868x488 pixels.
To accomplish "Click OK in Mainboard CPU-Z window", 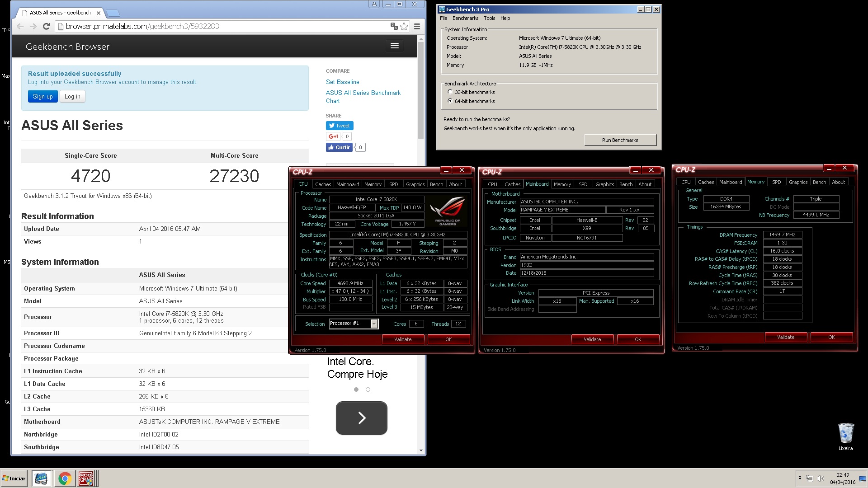I will [x=637, y=339].
